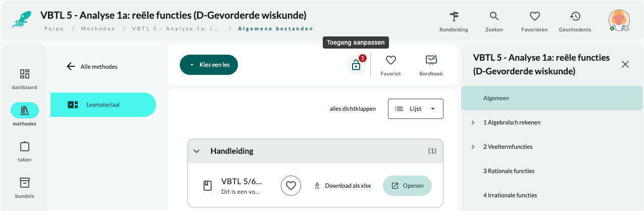Open bundels archive icon in sidebar
Screen dimensions: 644x211
coord(24,183)
